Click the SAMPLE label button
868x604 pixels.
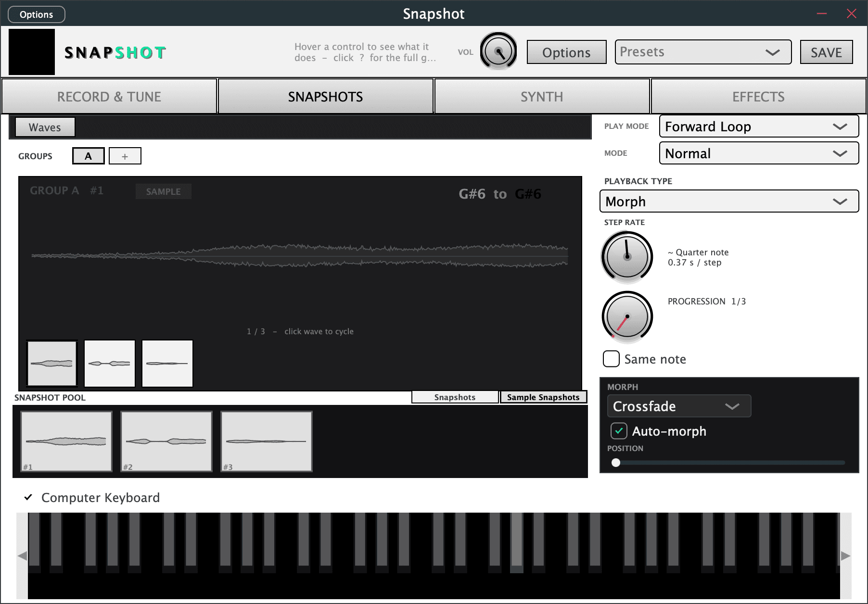164,191
